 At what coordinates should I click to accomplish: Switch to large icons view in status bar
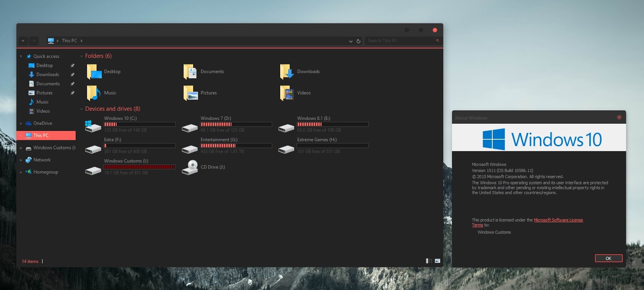point(438,261)
